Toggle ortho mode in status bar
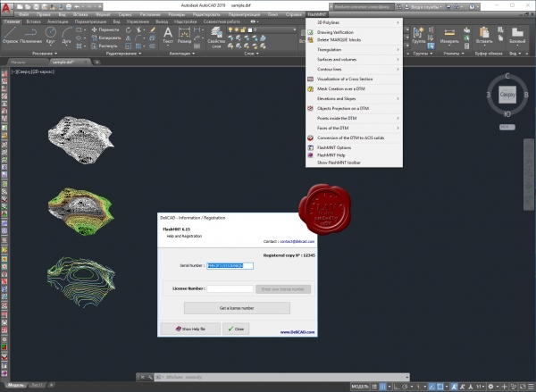Viewport: 536px width, 392px height. click(397, 387)
